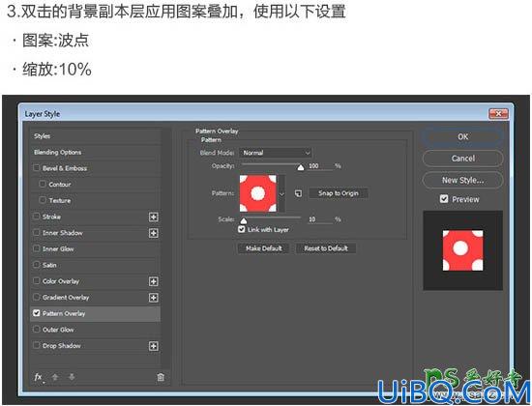
Task: Enable Stroke checkbox
Action: coord(37,217)
